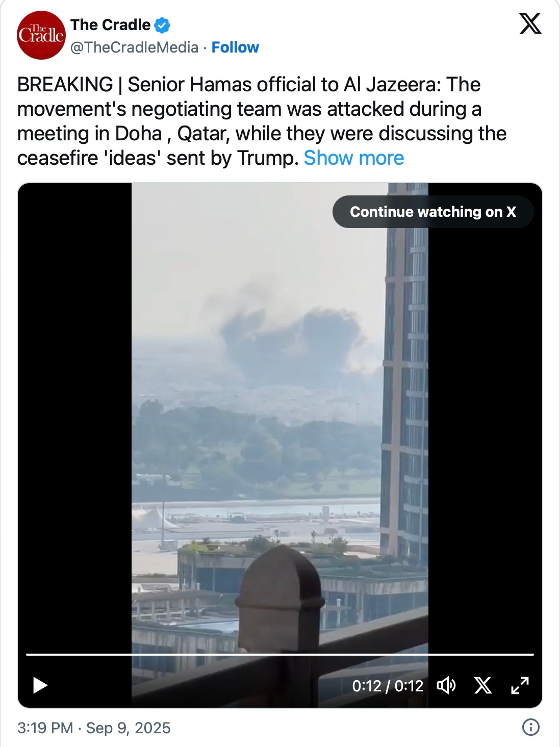
Task: Click the 0:12 / 0:12 time display
Action: pos(388,685)
